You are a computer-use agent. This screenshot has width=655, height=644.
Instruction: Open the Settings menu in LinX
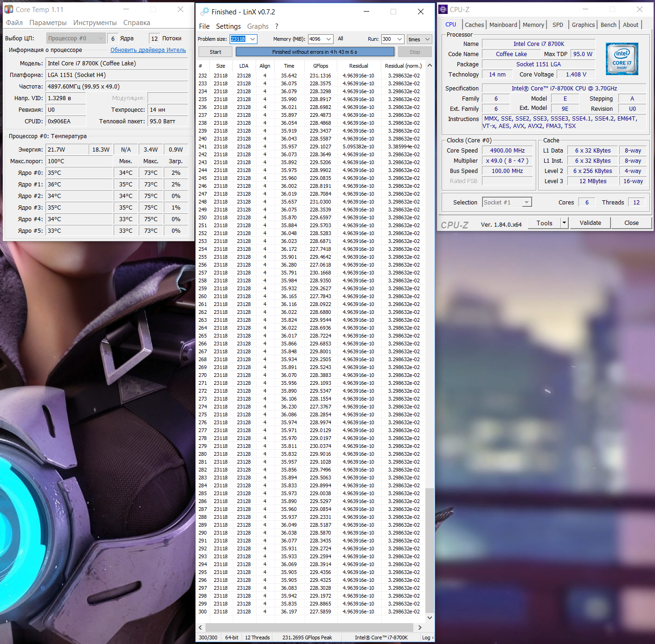[x=228, y=26]
